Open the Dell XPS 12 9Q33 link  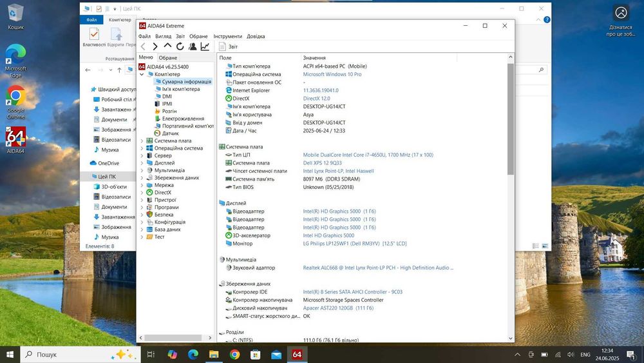tap(323, 163)
